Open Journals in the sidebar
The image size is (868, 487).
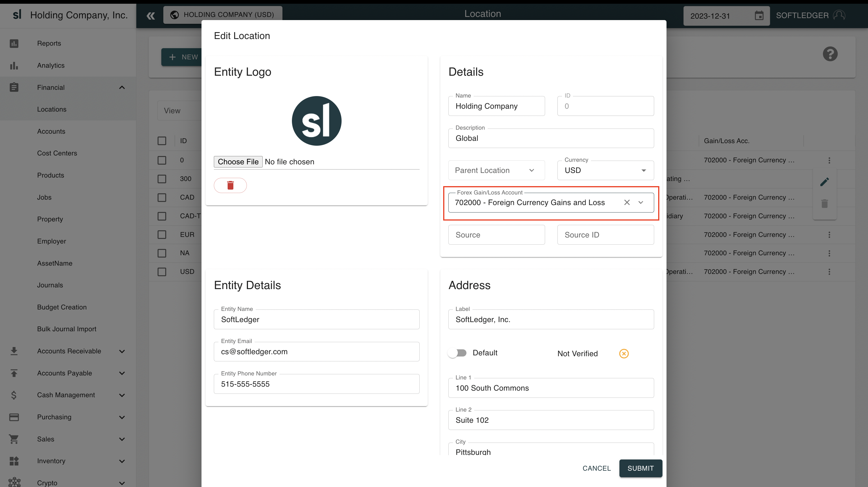coord(68,285)
